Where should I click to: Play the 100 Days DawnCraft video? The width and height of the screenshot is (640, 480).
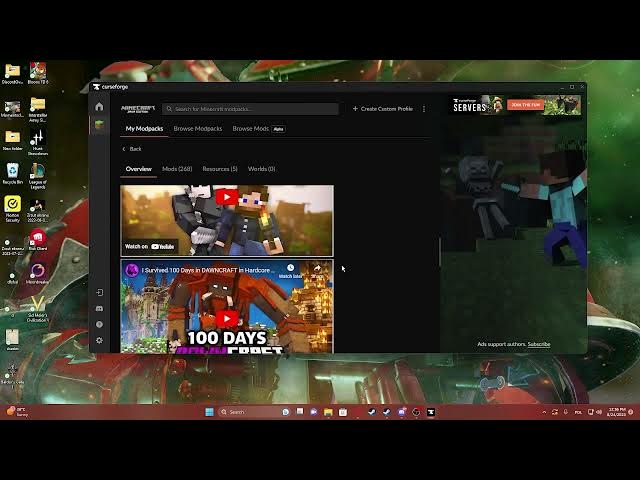click(227, 320)
